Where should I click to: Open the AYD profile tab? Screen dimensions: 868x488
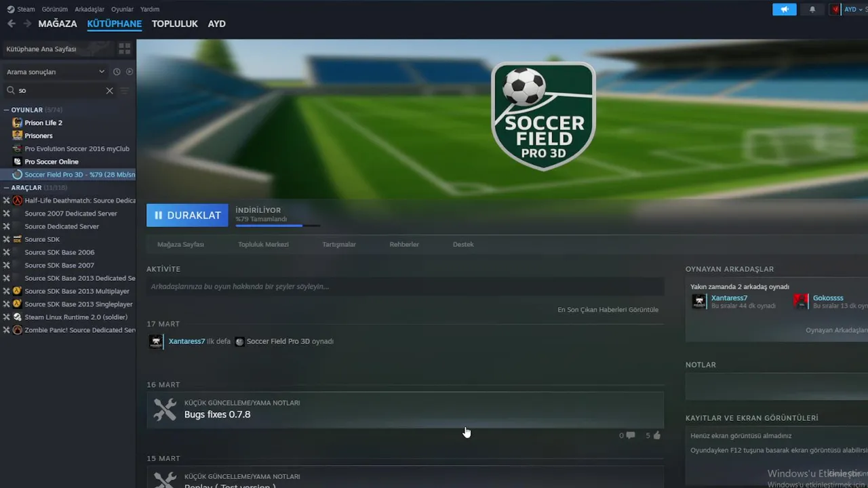click(x=216, y=24)
